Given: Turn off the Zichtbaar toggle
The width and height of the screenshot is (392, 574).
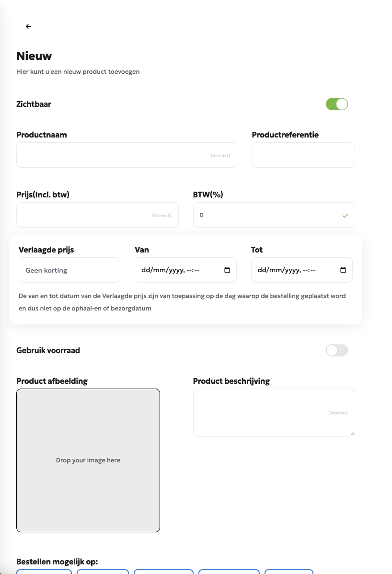Looking at the screenshot, I should (x=337, y=104).
